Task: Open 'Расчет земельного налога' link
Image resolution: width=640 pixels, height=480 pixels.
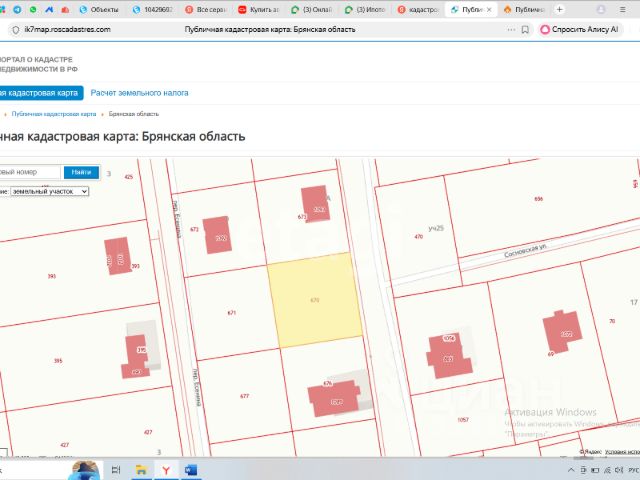Action: pos(139,93)
